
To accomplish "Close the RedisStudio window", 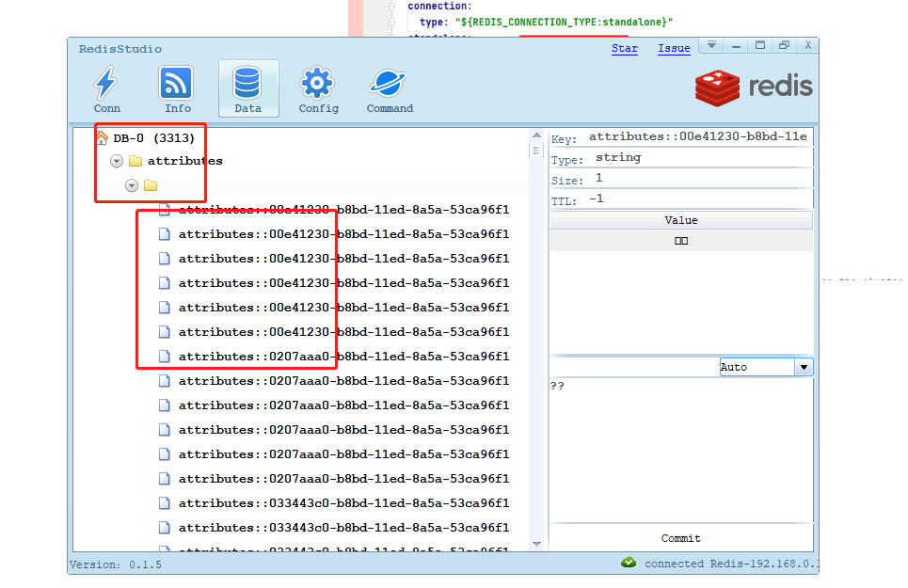I will coord(808,45).
